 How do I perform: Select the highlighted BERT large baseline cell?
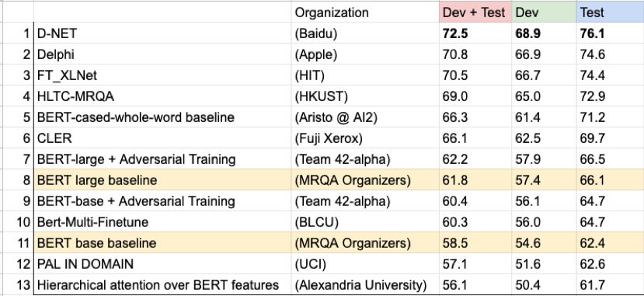click(162, 179)
